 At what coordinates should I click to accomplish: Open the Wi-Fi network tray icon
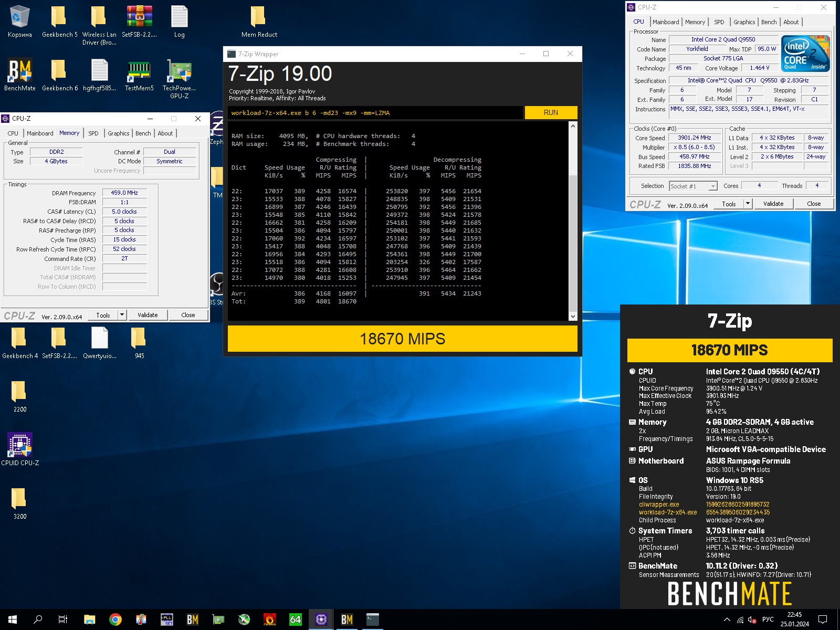[x=740, y=620]
